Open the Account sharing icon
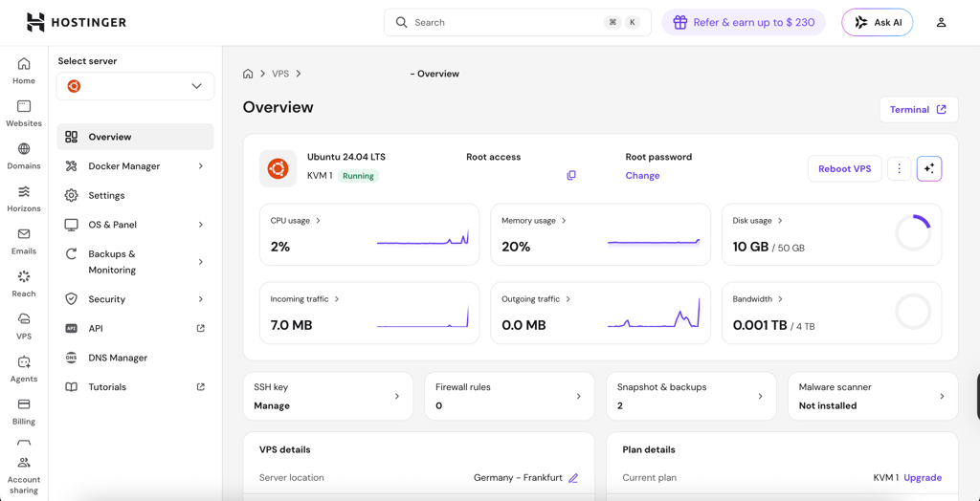The image size is (980, 501). 24,463
